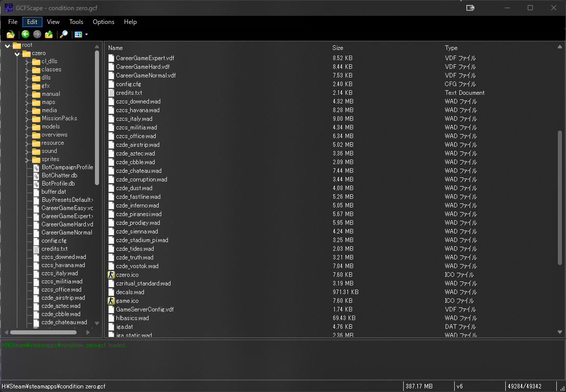Click the BotChatter.db icon in tree
The width and height of the screenshot is (566, 392).
[36, 176]
